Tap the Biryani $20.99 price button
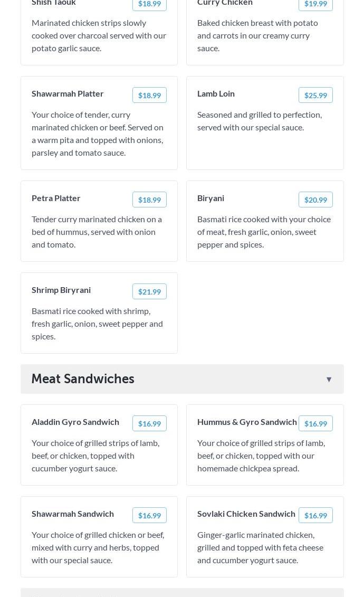The height and width of the screenshot is (597, 364). pos(315,200)
